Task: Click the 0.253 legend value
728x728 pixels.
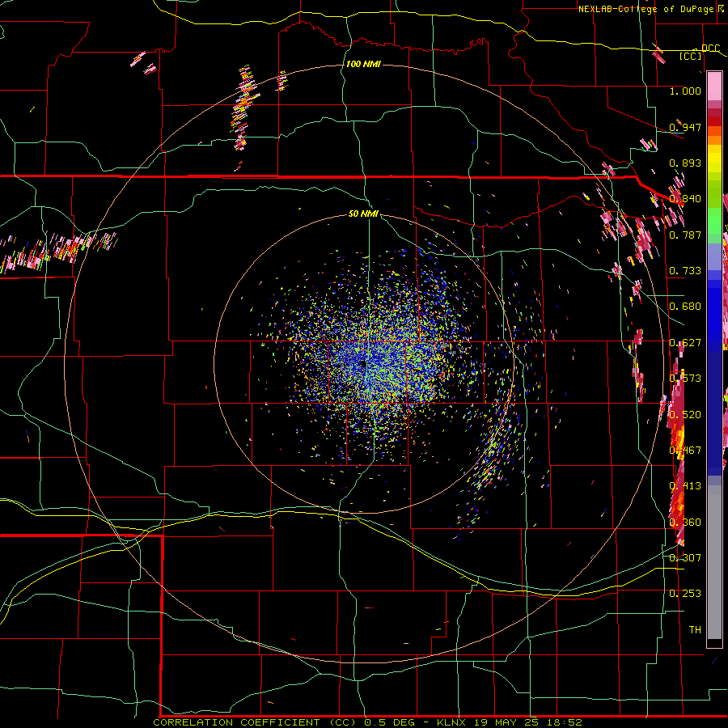Action: coord(685,594)
